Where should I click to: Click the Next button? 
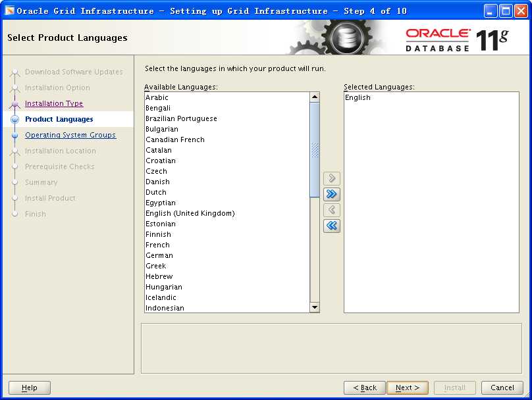(408, 387)
